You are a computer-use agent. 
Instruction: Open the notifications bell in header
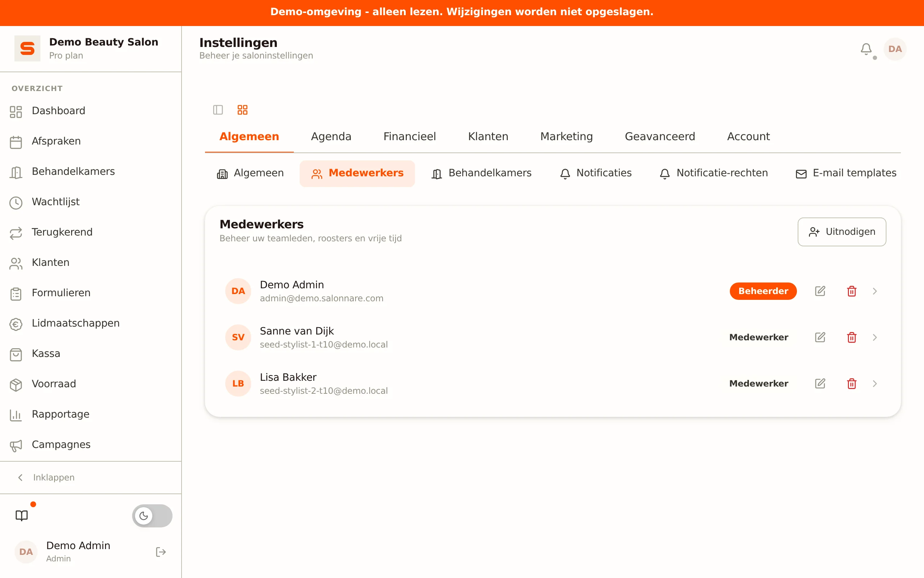[x=866, y=49]
